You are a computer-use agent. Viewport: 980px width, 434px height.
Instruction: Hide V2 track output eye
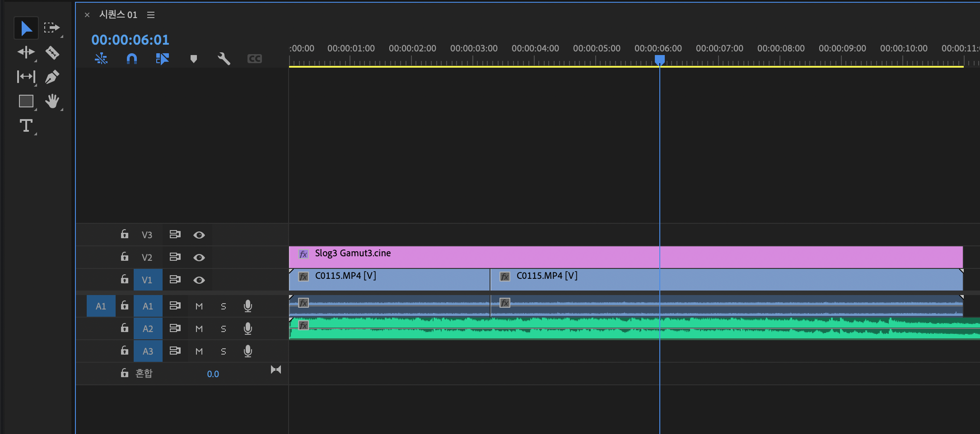click(x=199, y=258)
